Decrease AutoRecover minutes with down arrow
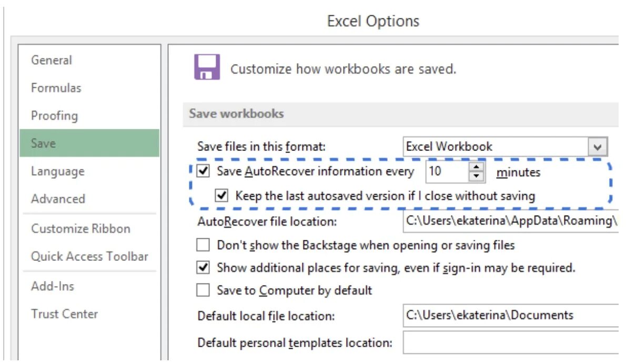Screen dimensions: 626x364 pos(476,176)
